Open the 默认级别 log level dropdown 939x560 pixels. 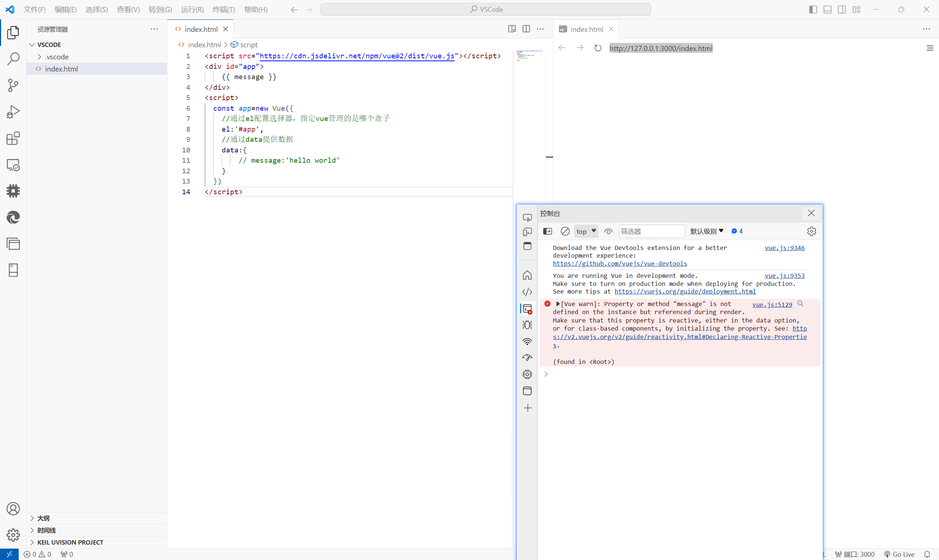tap(706, 231)
